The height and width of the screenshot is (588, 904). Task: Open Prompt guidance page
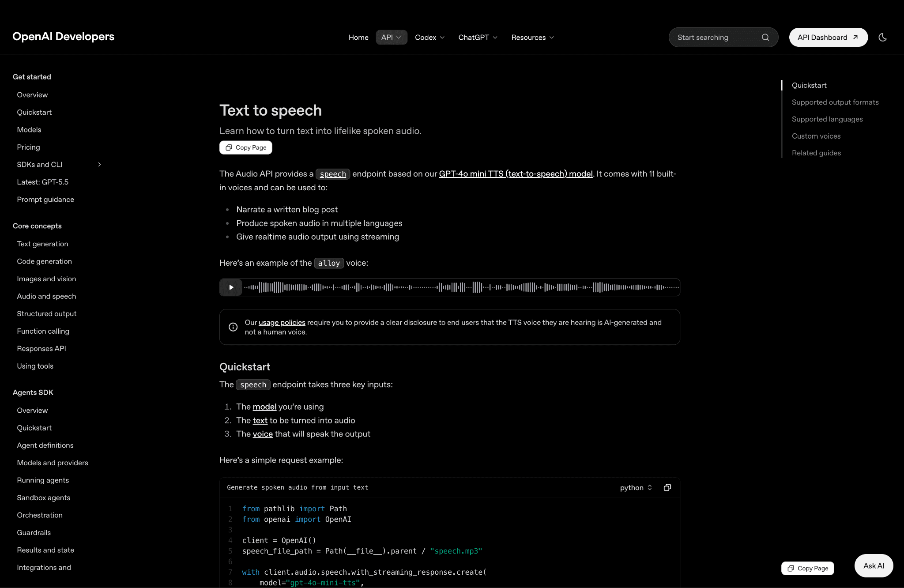click(45, 200)
